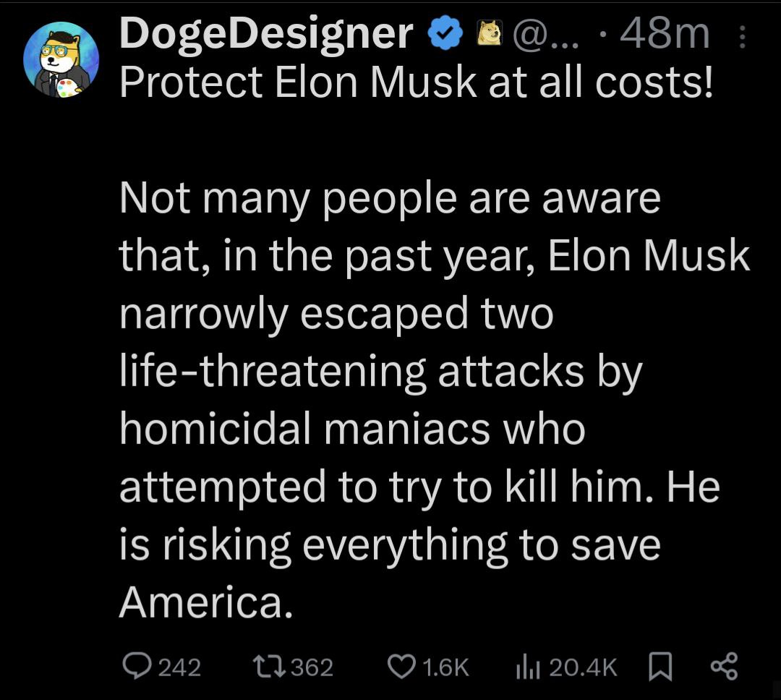Click the reply speech bubble icon
Screen dimensions: 781x700
[x=135, y=666]
